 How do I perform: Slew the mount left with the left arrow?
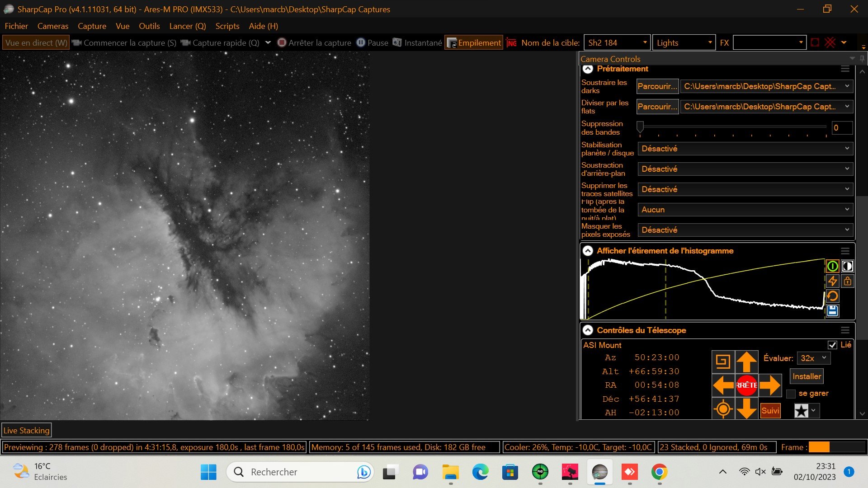723,385
